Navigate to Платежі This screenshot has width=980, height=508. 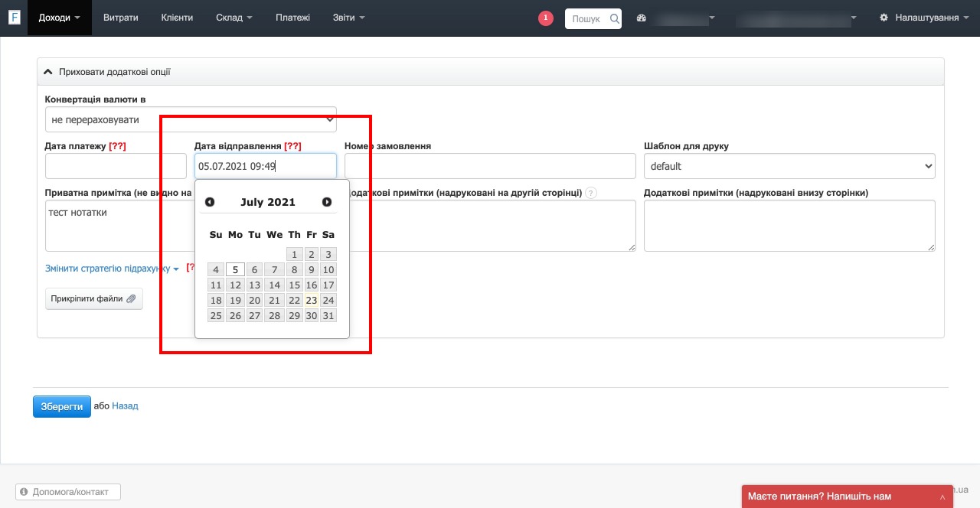pos(293,18)
